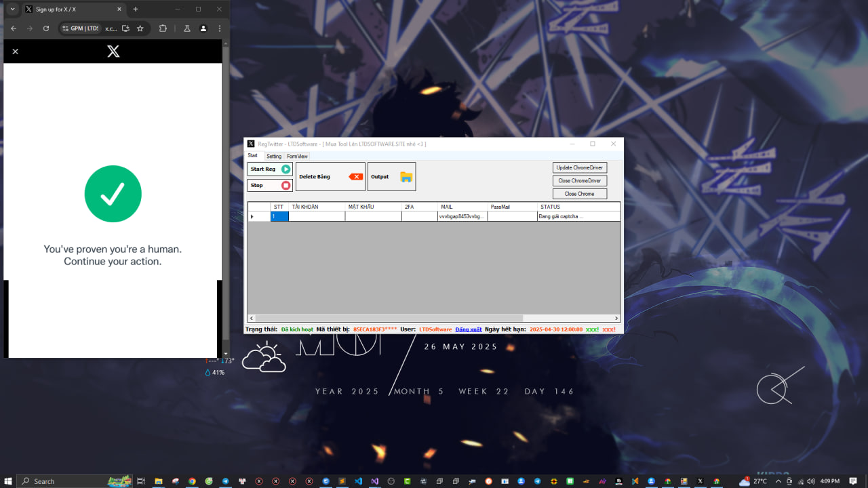This screenshot has width=868, height=488.
Task: Expand Chrome's tab search dropdown
Action: tap(12, 9)
